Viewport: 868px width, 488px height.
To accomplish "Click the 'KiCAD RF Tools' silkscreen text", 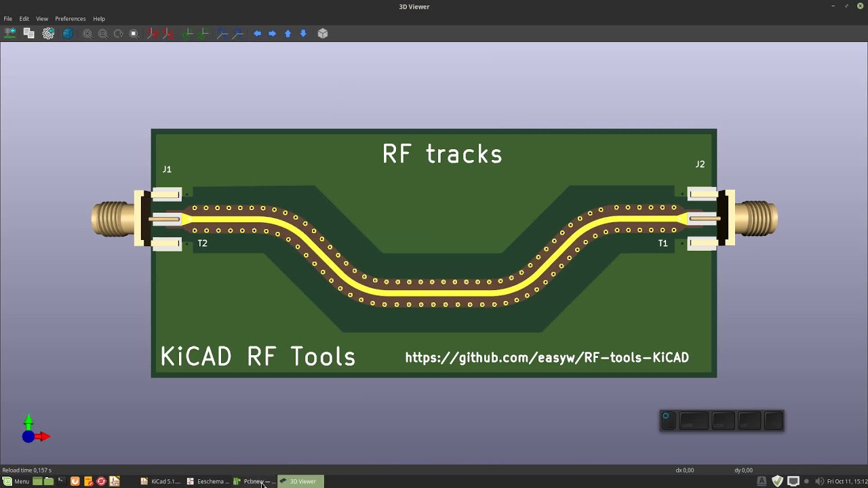I will (258, 356).
